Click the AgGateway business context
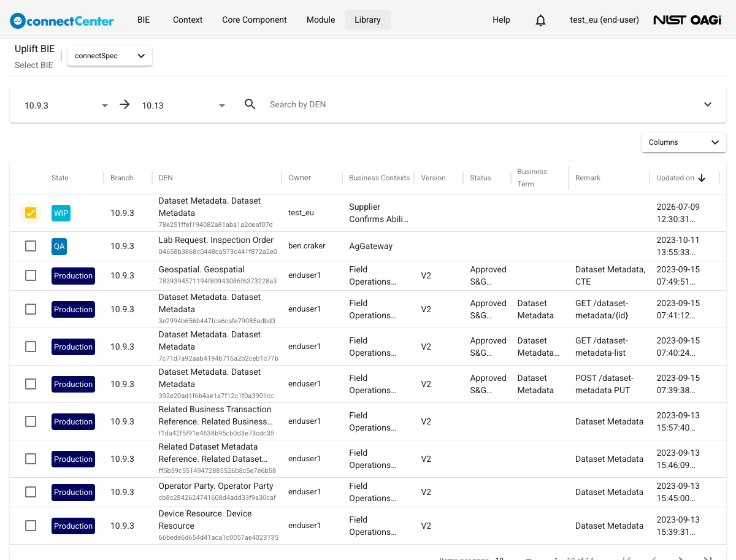 pyautogui.click(x=370, y=246)
